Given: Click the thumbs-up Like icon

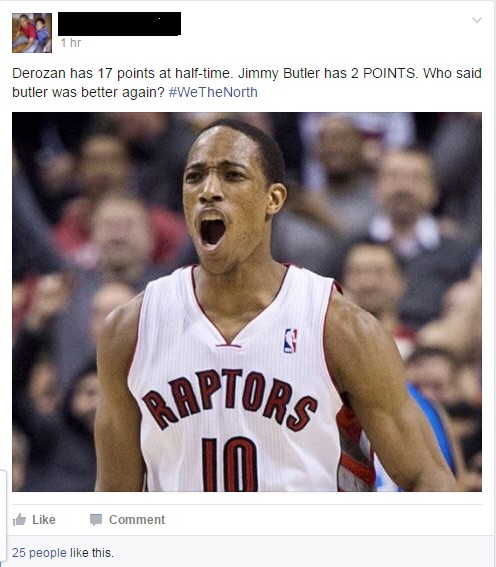Looking at the screenshot, I should [x=19, y=520].
